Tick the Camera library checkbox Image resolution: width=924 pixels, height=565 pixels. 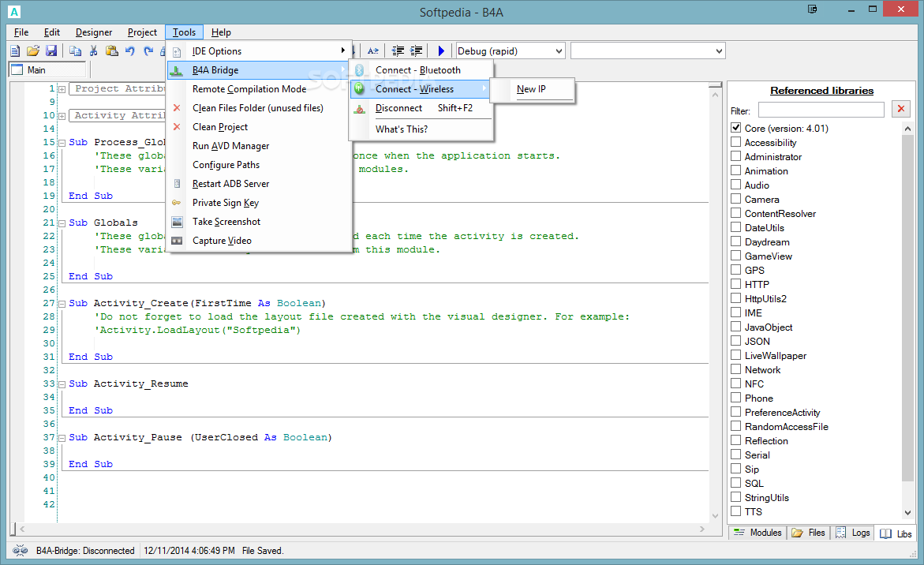pos(736,199)
